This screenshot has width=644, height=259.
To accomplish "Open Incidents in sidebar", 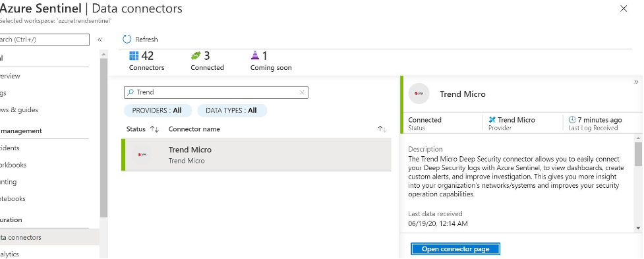I will click(x=9, y=148).
